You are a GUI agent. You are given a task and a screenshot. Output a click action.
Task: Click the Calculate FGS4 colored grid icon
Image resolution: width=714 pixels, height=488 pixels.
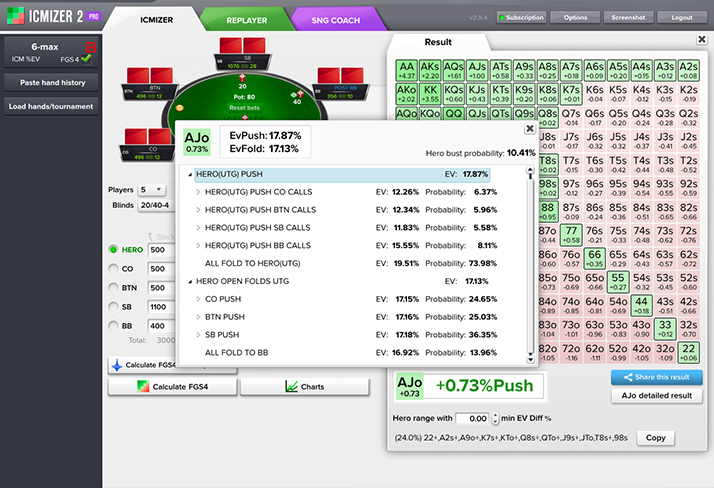[x=143, y=386]
